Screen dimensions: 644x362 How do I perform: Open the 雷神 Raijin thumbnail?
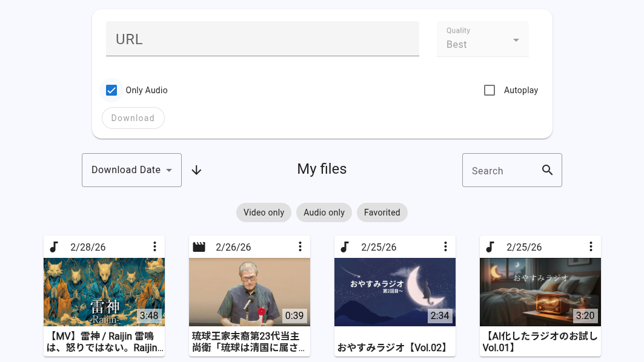[104, 292]
